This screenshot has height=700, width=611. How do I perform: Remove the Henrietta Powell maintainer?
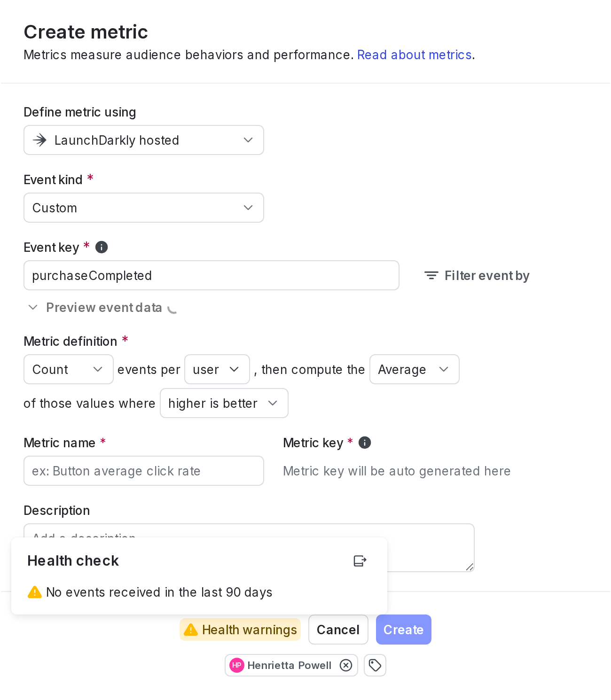[346, 665]
